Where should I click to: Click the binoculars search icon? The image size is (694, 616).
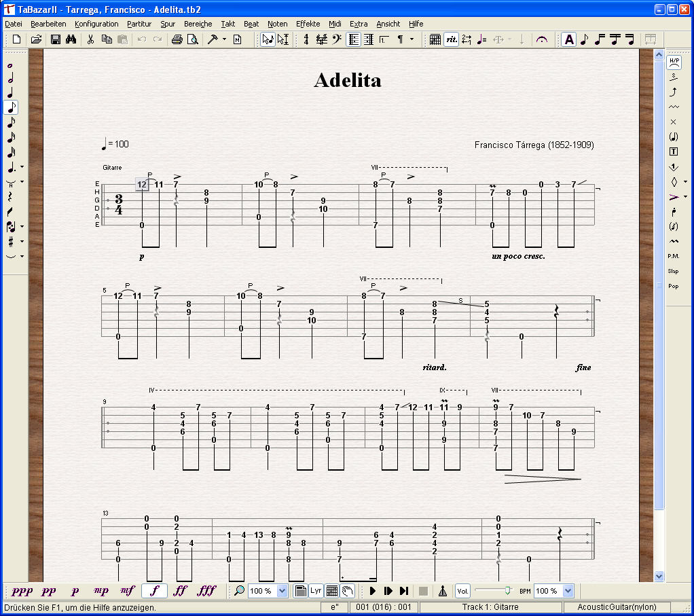[x=71, y=39]
